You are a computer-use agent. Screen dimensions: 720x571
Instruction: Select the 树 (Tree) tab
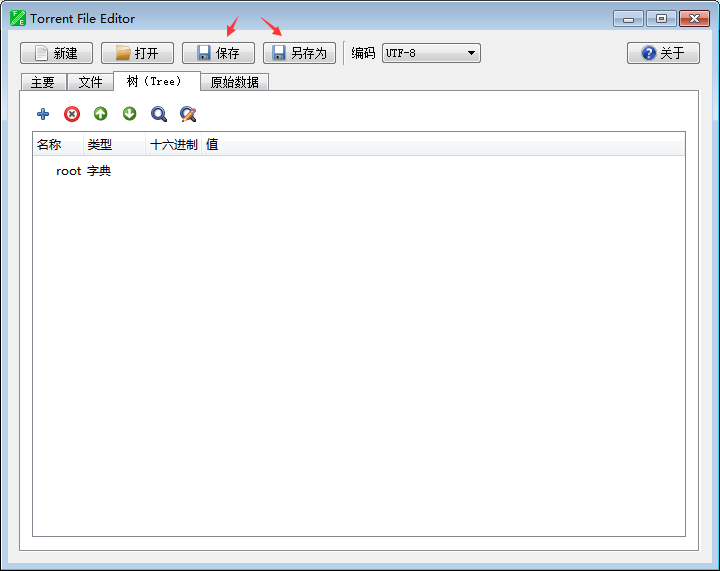coord(157,81)
